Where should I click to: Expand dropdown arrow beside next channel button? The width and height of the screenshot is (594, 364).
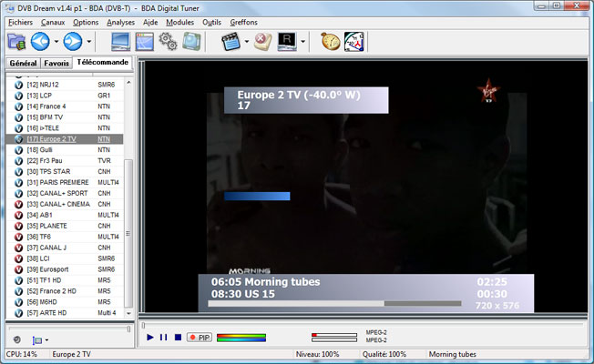pos(89,41)
